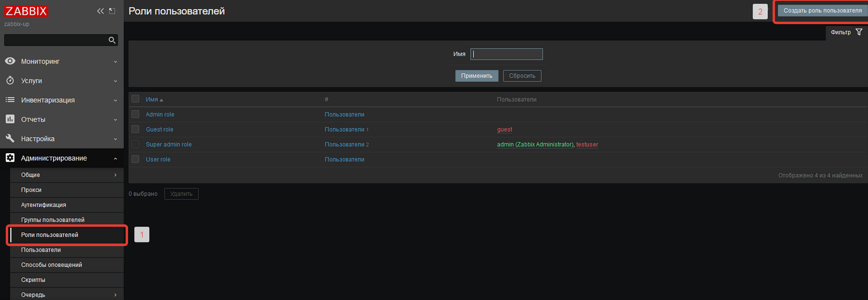
Task: Open Аутентификация in the sidebar
Action: (x=67, y=205)
